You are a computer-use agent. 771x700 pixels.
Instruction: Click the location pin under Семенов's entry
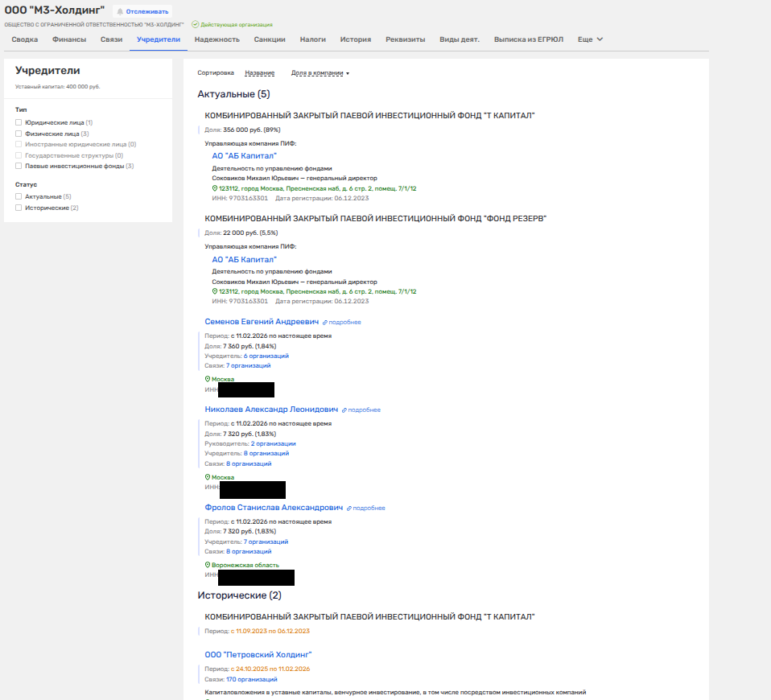208,378
